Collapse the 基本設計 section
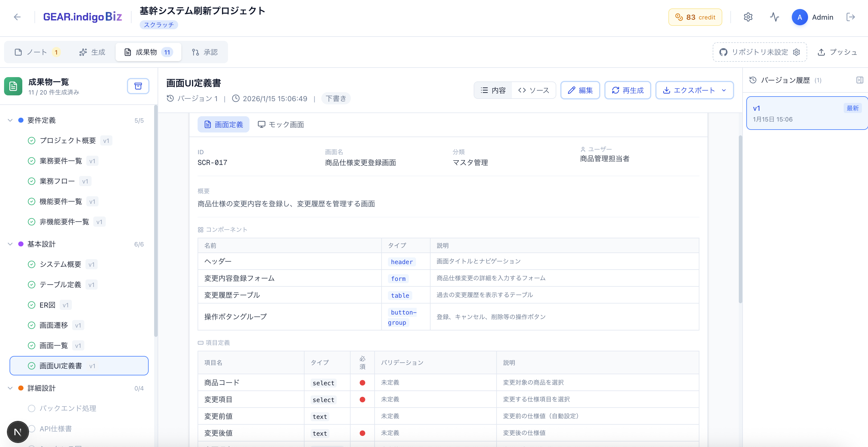868x447 pixels. pyautogui.click(x=10, y=244)
